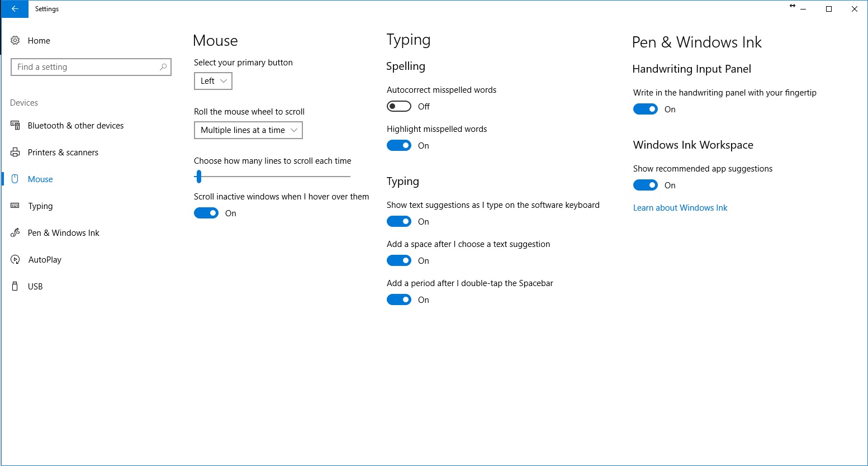868x466 pixels.
Task: Disable scrolling inactive windows on hover
Action: pyautogui.click(x=206, y=213)
